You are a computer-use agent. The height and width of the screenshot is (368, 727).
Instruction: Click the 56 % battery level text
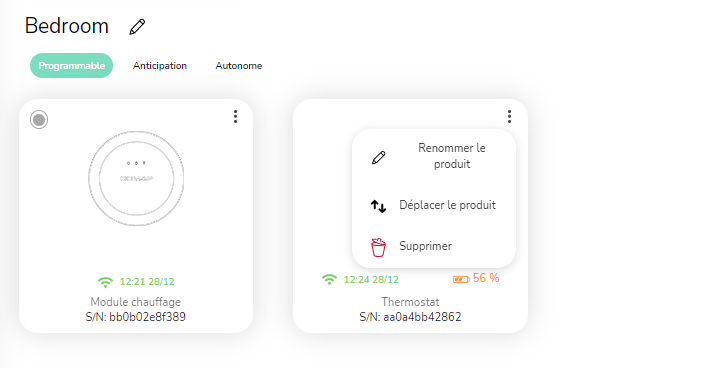coord(486,278)
